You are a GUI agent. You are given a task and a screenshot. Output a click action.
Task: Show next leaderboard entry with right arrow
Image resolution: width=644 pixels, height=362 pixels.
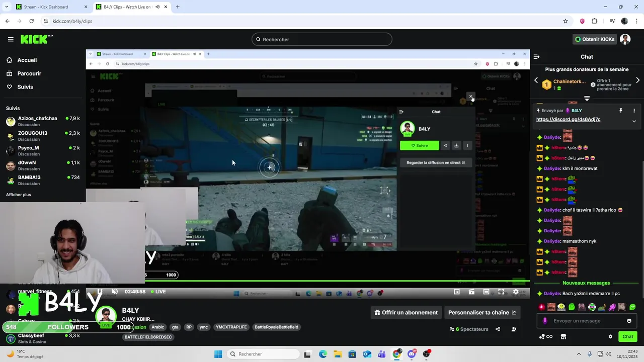[638, 80]
